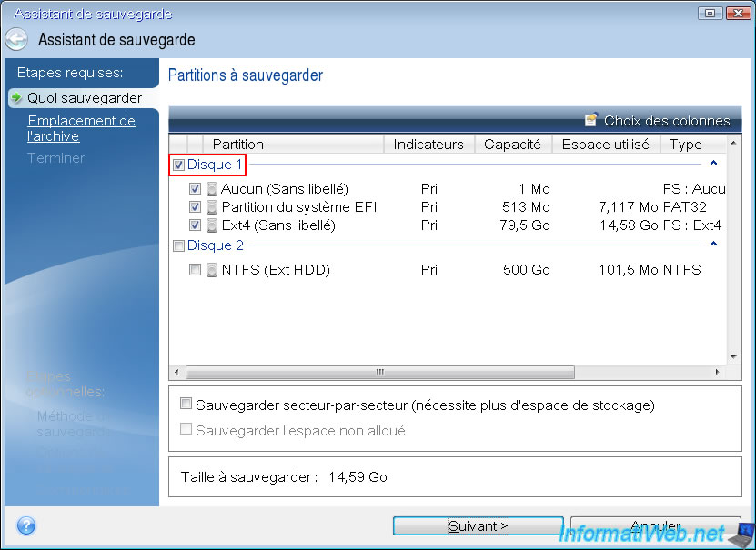The width and height of the screenshot is (756, 550).
Task: Click the Ext4 partition disk icon
Action: pyautogui.click(x=212, y=225)
